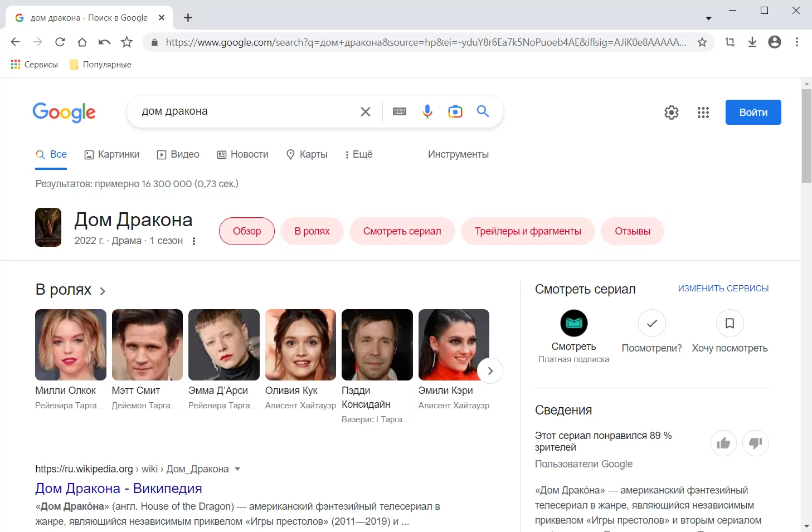
Task: Click the Дом Дракона poster thumbnail
Action: point(48,227)
